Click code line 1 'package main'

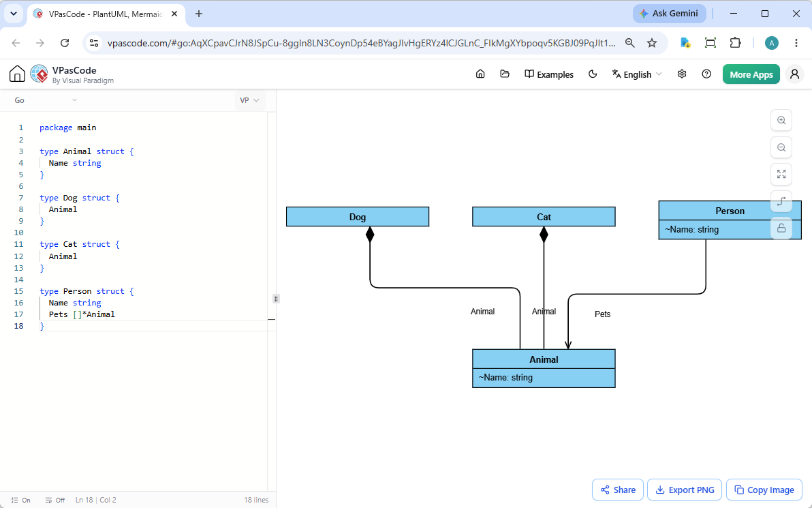pyautogui.click(x=68, y=128)
